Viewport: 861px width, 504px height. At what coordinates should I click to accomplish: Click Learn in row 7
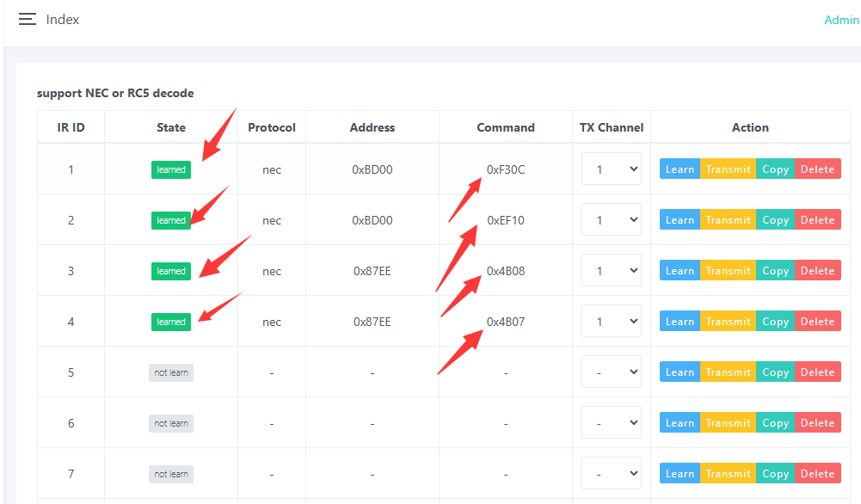click(x=680, y=474)
